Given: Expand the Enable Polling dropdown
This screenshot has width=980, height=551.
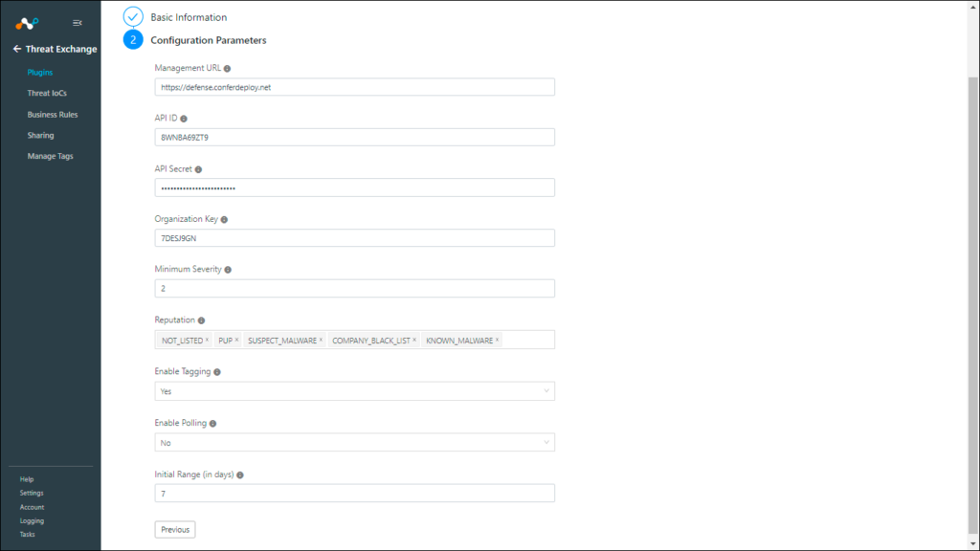Looking at the screenshot, I should tap(354, 442).
